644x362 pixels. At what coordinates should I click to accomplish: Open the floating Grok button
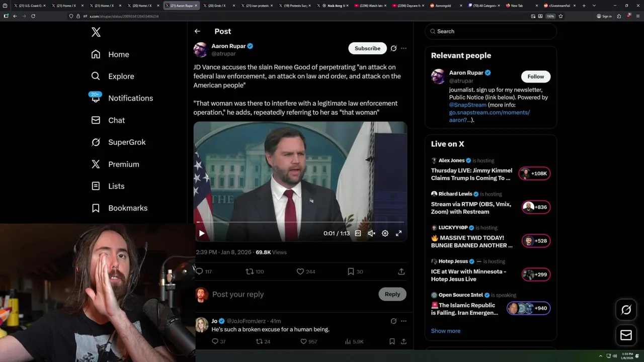tap(626, 310)
